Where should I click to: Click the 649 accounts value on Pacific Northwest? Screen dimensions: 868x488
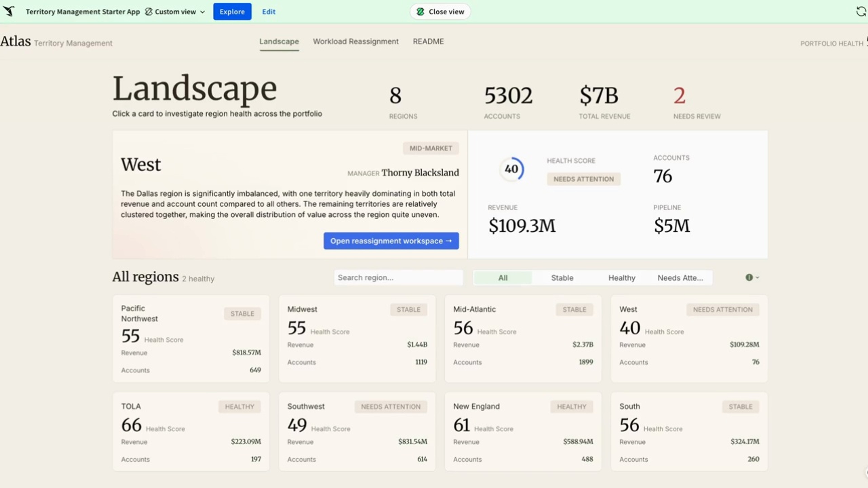pos(255,370)
